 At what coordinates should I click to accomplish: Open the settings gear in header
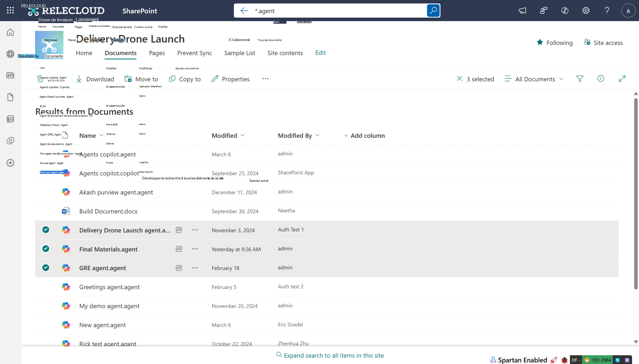pos(586,11)
